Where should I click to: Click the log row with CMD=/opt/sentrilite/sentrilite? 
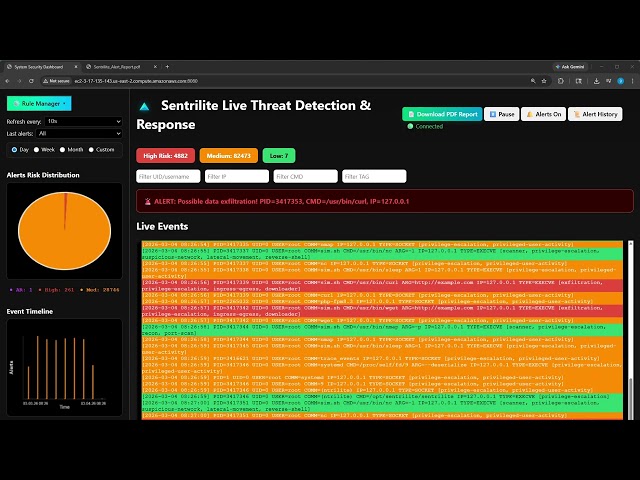click(382, 396)
